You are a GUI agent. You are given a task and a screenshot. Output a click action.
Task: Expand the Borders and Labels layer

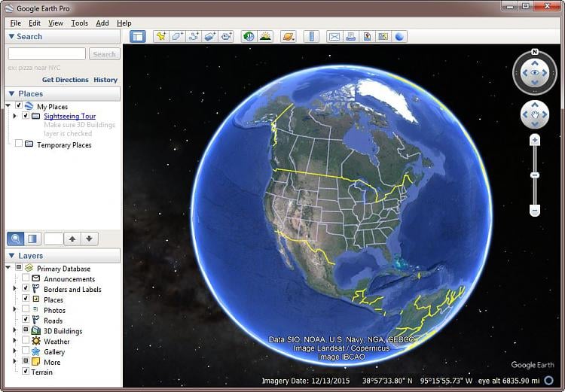tap(15, 288)
